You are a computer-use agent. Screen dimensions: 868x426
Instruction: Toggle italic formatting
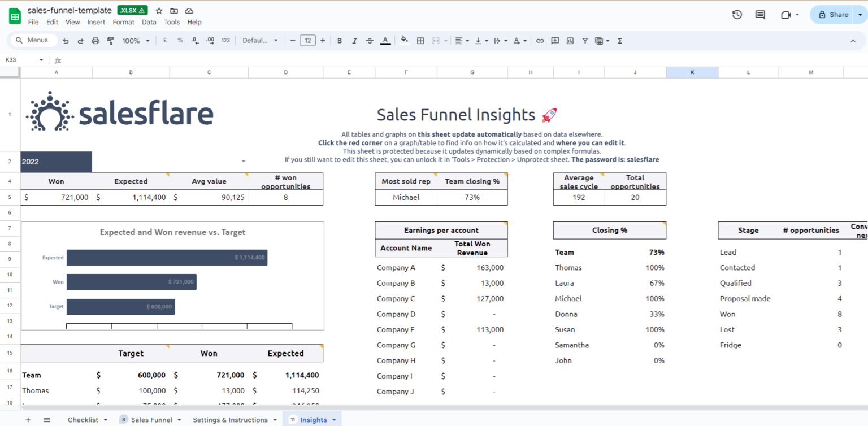click(354, 40)
